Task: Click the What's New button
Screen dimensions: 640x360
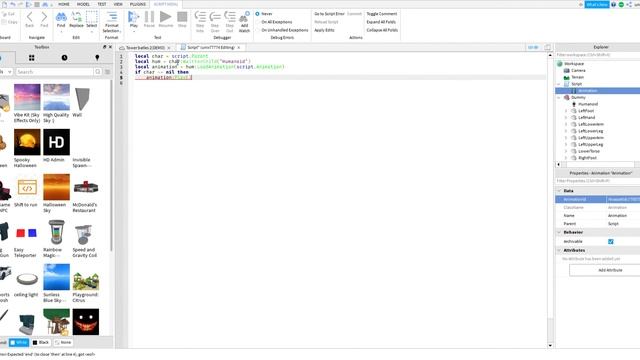Action: pos(597,4)
